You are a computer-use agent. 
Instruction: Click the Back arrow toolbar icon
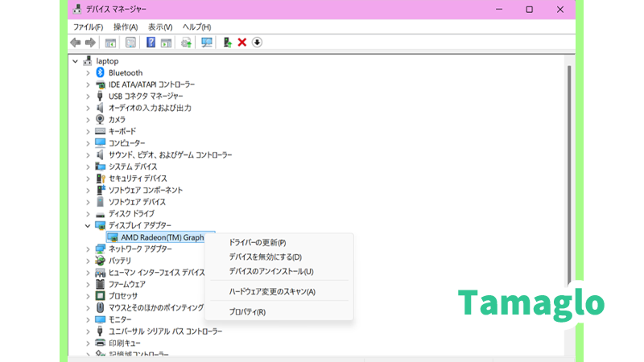coord(76,43)
